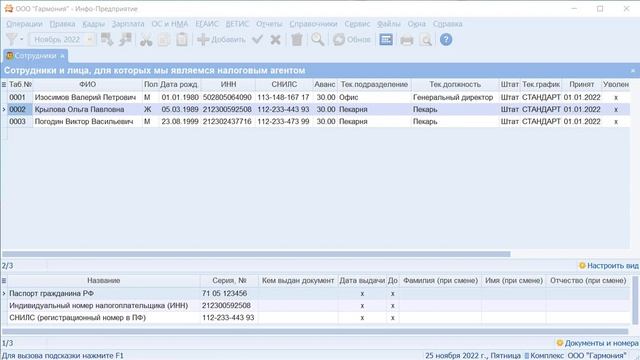This screenshot has height=360, width=640.
Task: Click the Добавить add button
Action: [x=221, y=40]
